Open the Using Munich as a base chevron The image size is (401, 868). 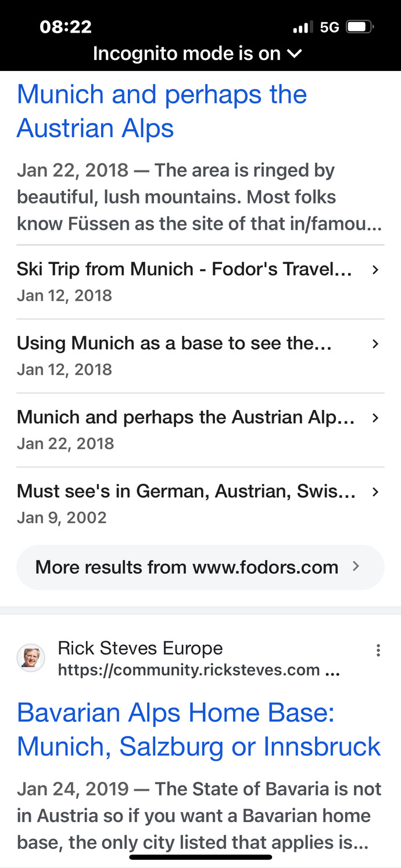375,344
